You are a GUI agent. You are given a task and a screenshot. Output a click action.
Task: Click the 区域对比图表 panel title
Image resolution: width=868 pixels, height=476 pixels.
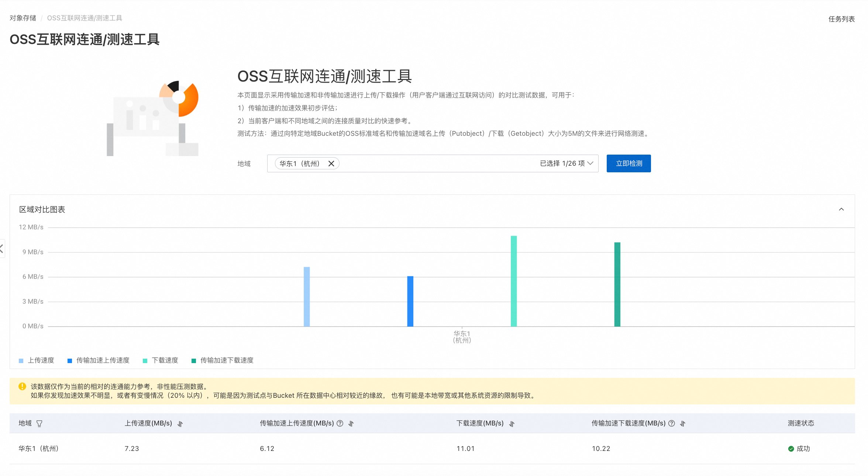pyautogui.click(x=42, y=210)
